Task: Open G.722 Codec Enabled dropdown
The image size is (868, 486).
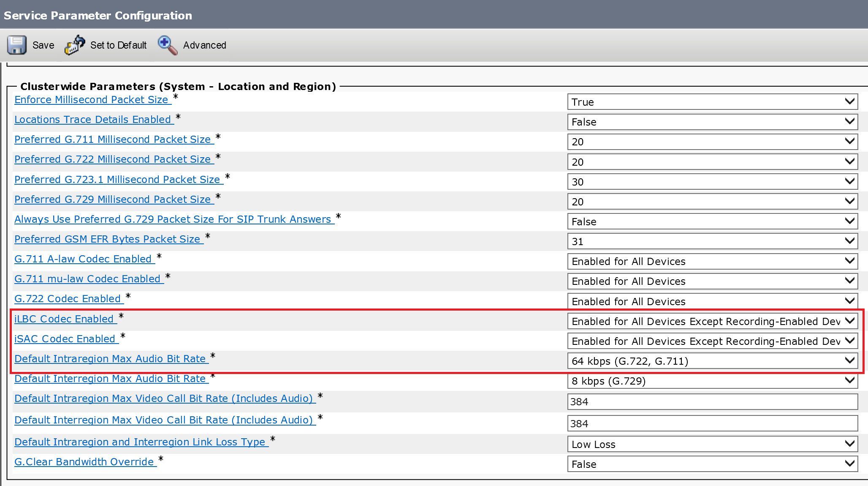Action: pyautogui.click(x=712, y=301)
